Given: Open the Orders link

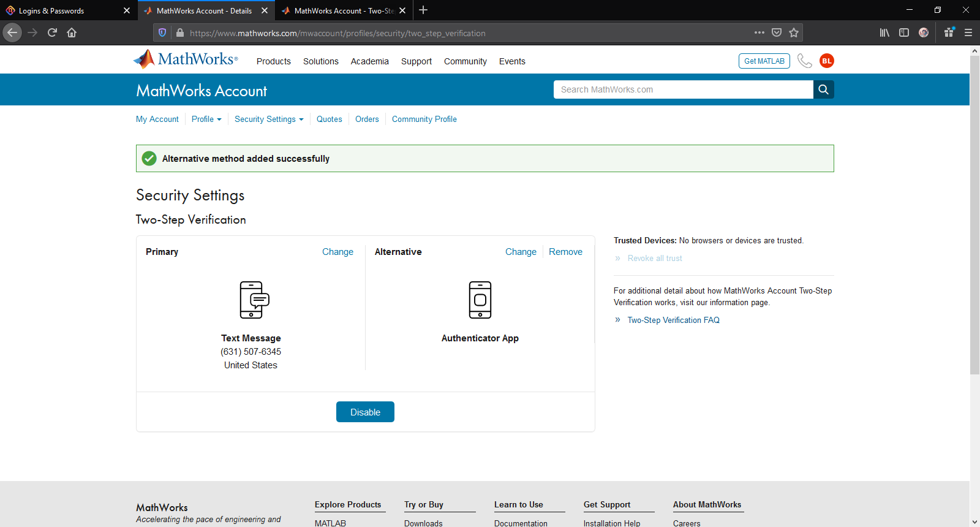Looking at the screenshot, I should click(x=367, y=119).
